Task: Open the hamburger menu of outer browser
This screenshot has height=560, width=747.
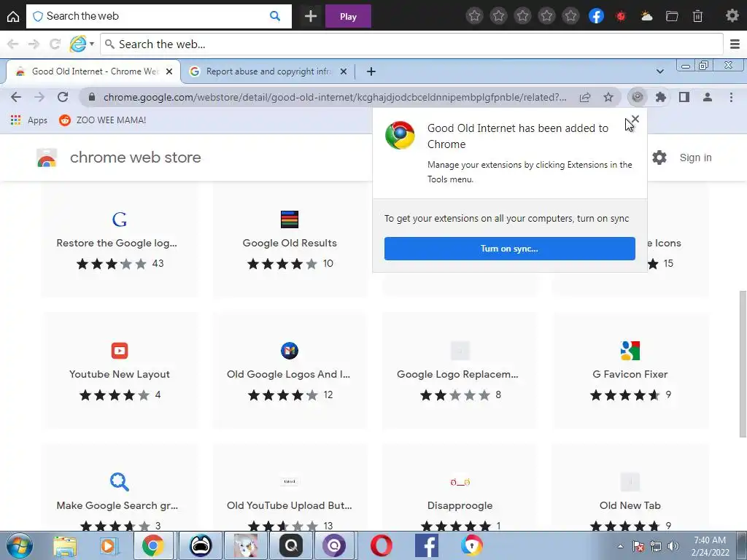Action: point(735,44)
